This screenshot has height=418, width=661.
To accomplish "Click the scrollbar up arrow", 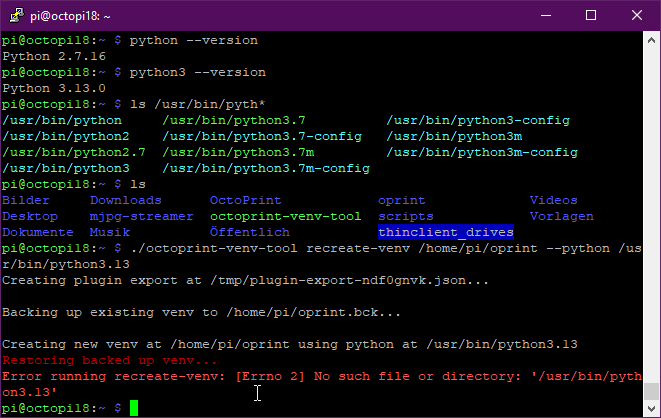I will click(x=651, y=40).
